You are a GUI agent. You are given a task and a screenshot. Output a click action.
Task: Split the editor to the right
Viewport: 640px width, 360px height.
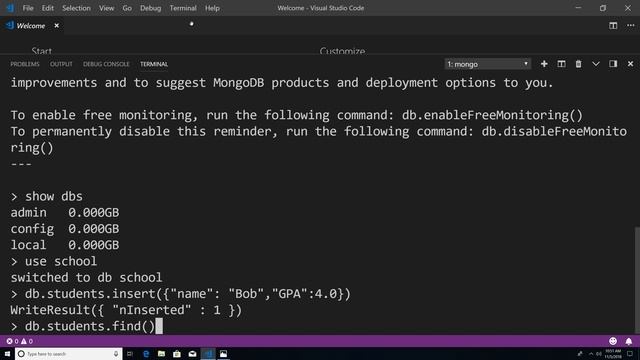613,26
